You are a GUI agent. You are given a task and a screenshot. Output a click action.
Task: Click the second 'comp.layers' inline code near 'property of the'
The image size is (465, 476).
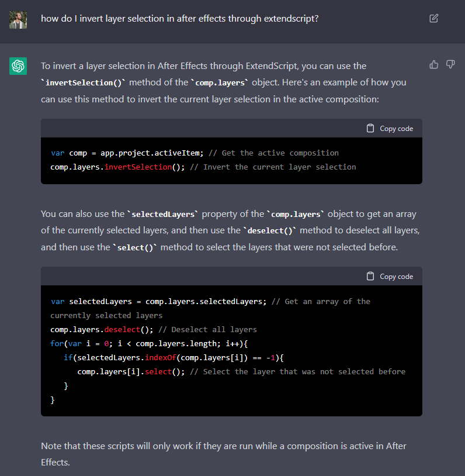pos(296,215)
